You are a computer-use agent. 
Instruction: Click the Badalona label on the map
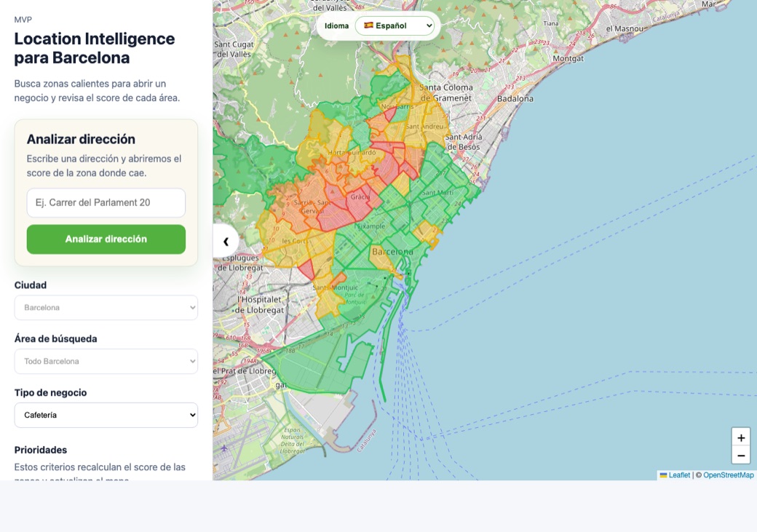[515, 98]
